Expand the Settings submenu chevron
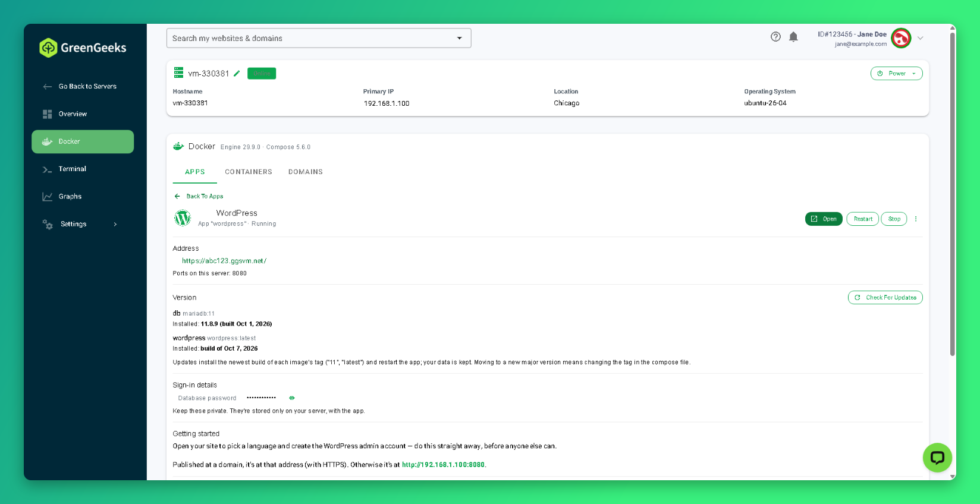The width and height of the screenshot is (980, 504). tap(115, 224)
